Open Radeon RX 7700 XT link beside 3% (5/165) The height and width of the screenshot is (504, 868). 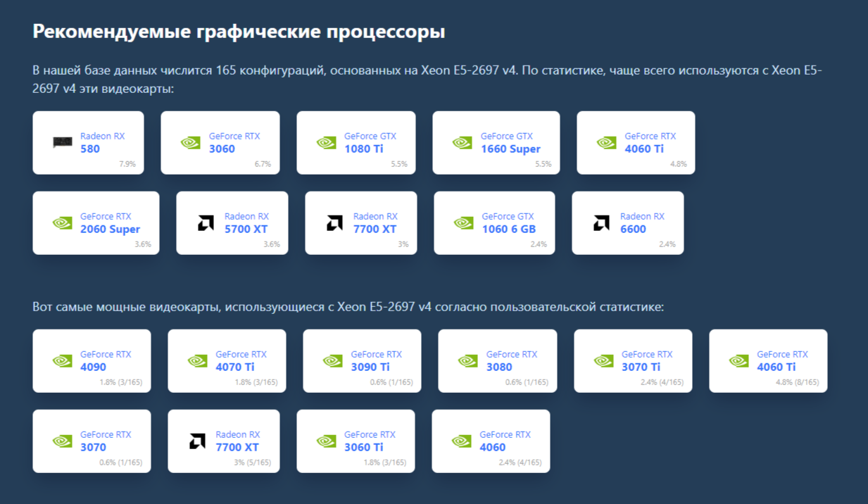(x=237, y=441)
